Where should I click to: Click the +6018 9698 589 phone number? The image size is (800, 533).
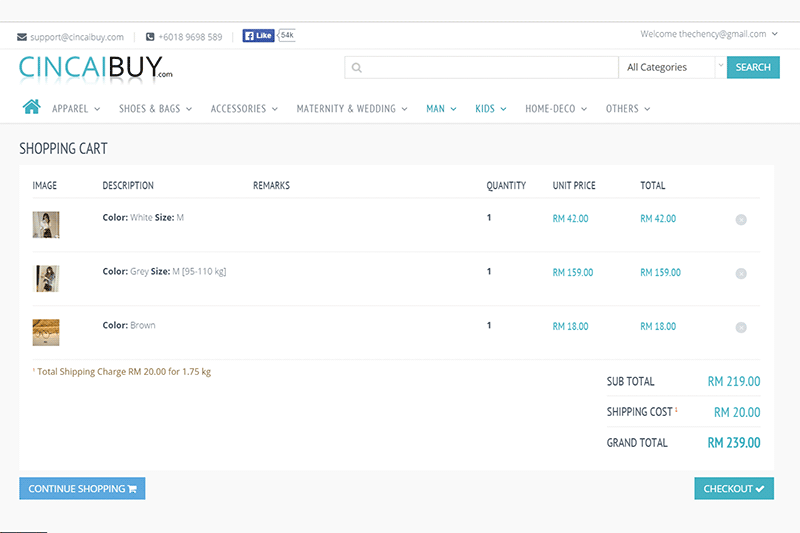[190, 37]
